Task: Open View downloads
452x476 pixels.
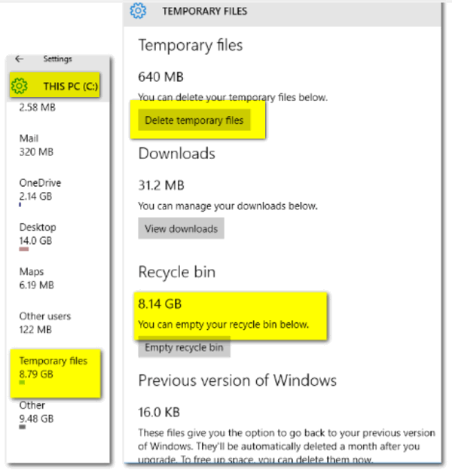Action: 182,228
